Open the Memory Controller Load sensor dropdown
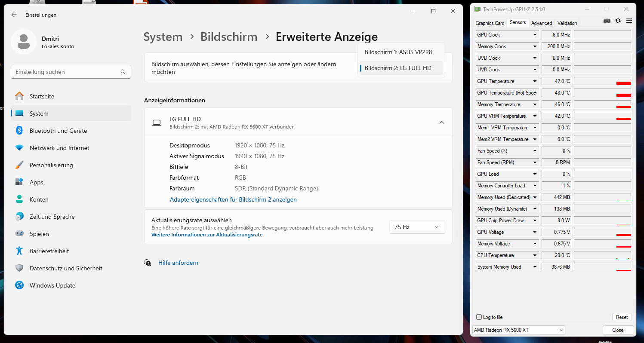Screen dimensions: 644x343 (x=535, y=186)
